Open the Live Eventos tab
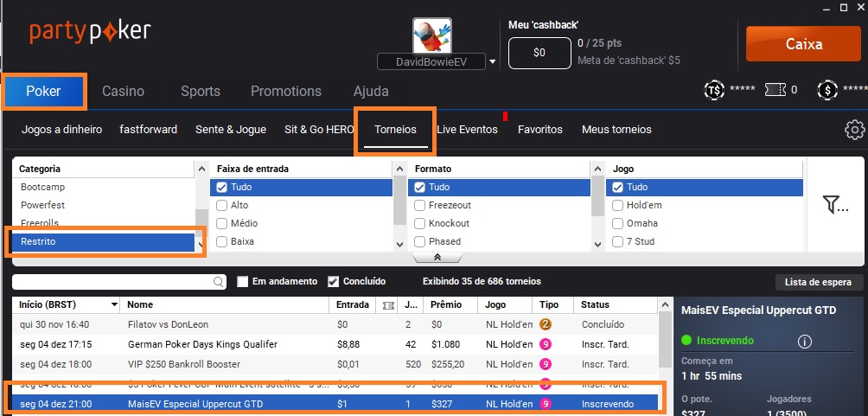This screenshot has height=416, width=868. click(x=467, y=130)
